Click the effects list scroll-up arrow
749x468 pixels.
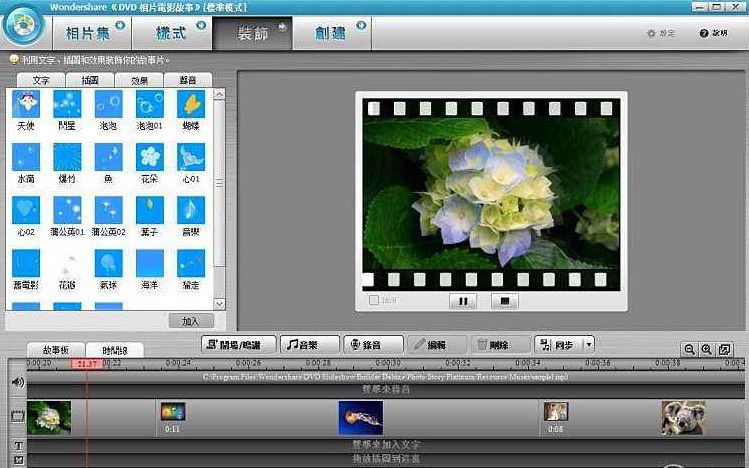pyautogui.click(x=219, y=95)
